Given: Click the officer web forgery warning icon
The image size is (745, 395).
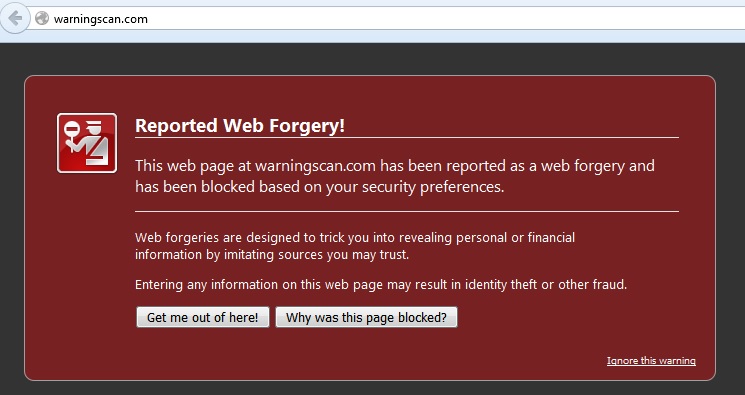Looking at the screenshot, I should (87, 143).
